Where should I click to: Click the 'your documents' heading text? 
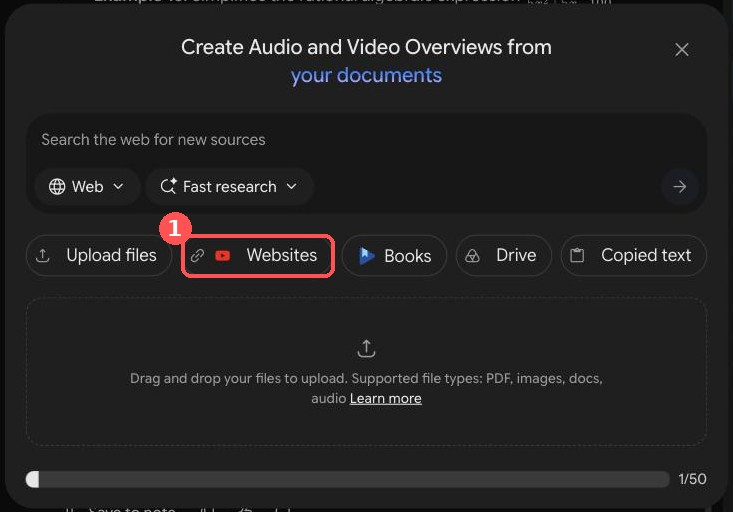tap(366, 76)
